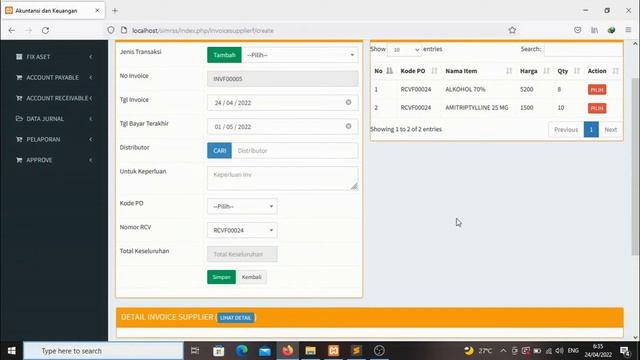Open the browser library icon

point(594,30)
